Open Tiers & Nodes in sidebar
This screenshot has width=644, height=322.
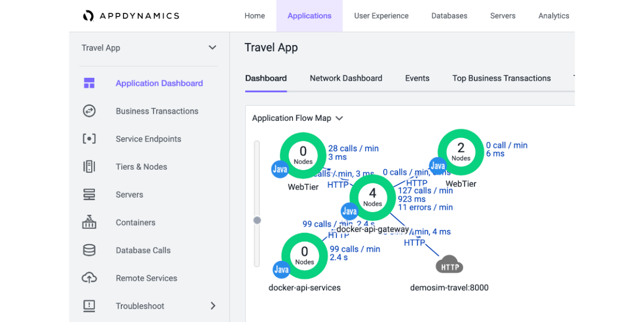click(142, 167)
